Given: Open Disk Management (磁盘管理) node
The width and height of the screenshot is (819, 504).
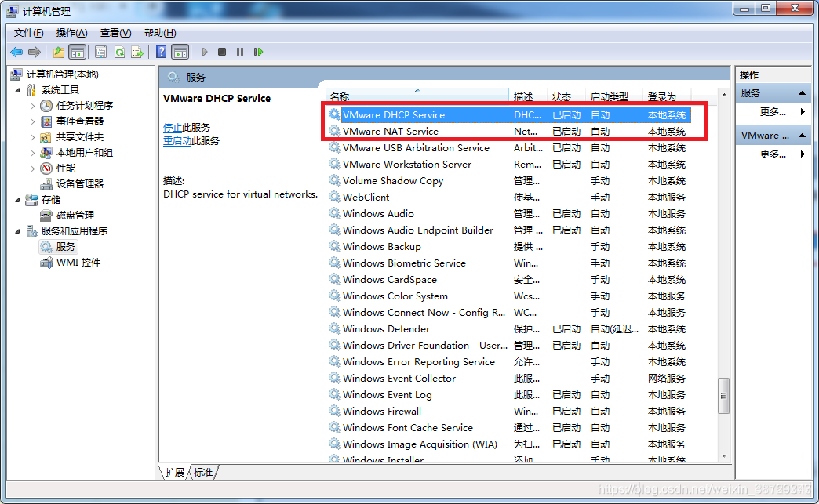Looking at the screenshot, I should 75,215.
